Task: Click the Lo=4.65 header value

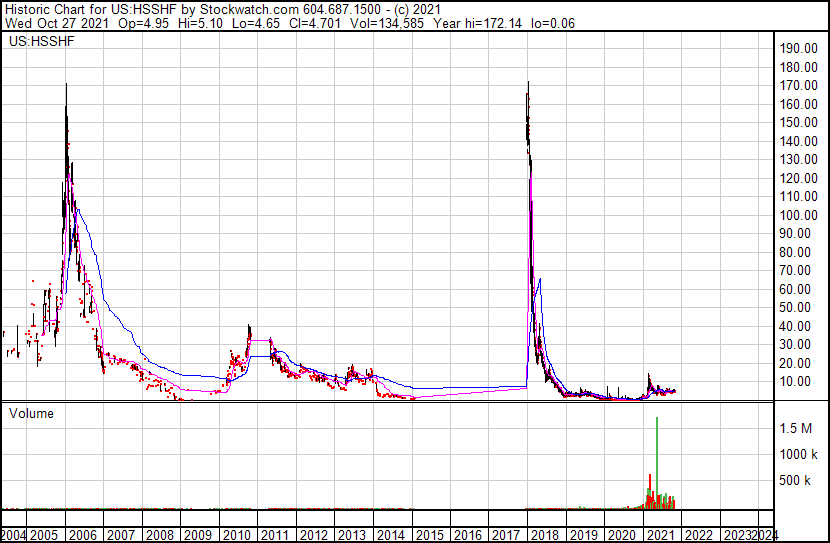Action: pyautogui.click(x=256, y=23)
